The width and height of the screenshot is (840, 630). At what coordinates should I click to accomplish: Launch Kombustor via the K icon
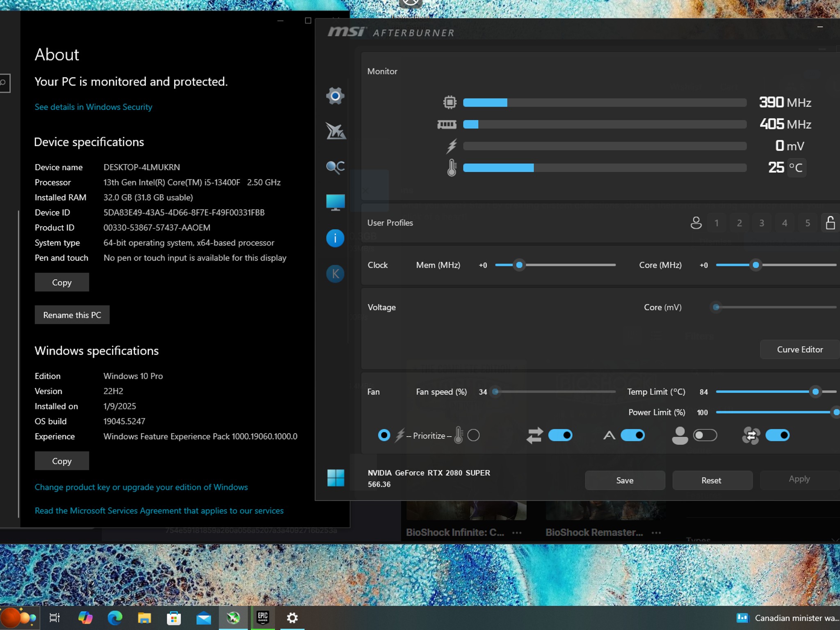tap(335, 274)
